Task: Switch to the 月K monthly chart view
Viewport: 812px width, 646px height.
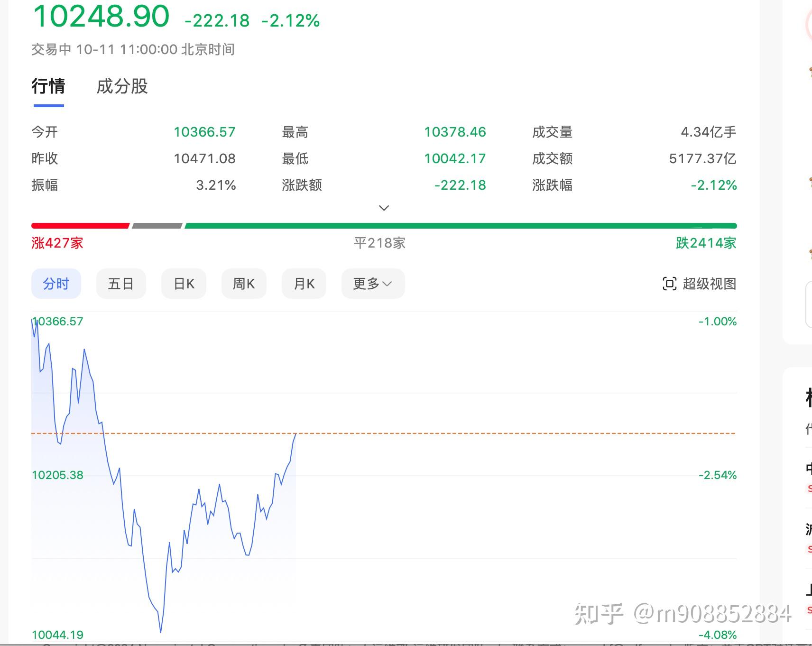Action: (x=304, y=283)
